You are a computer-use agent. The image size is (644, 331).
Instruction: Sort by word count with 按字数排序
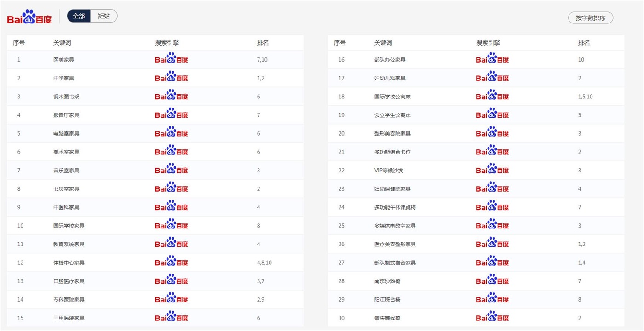coord(590,18)
